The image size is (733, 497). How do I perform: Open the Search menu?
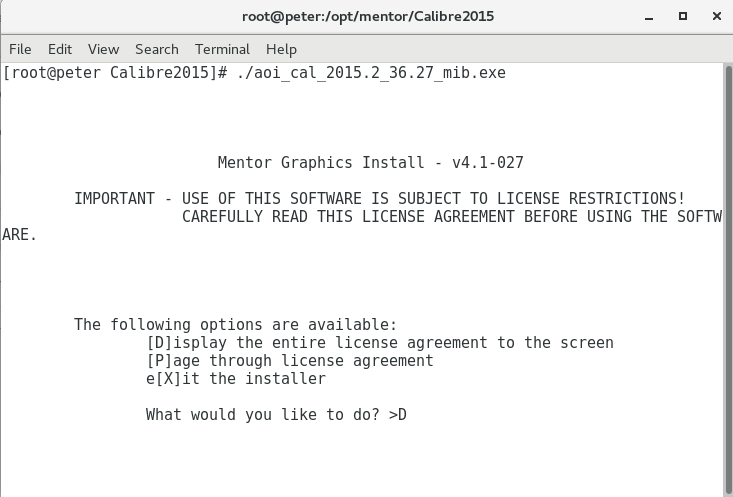(157, 49)
